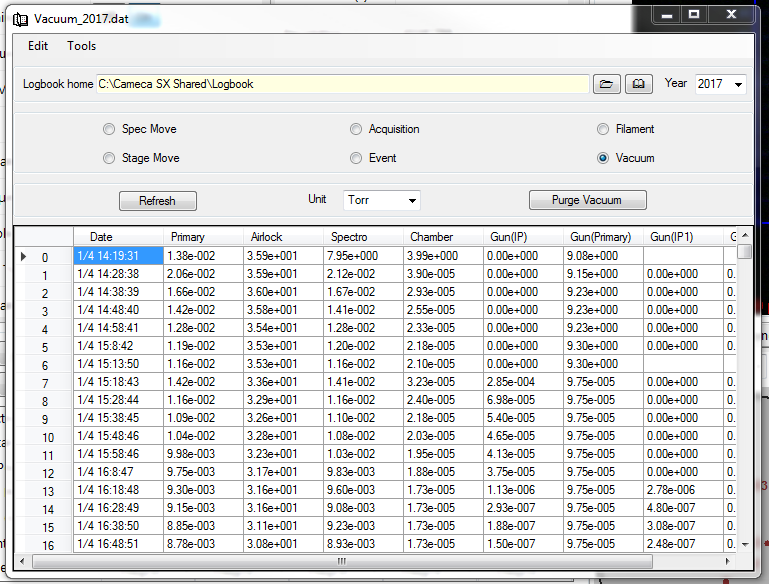This screenshot has height=584, width=769.
Task: Click the open logbook book icon
Action: pos(639,84)
